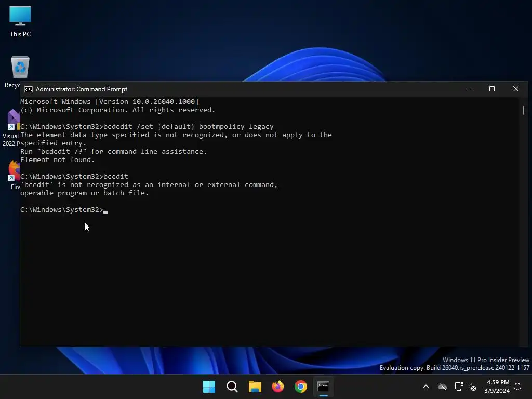Open the network status tray icon
The height and width of the screenshot is (399, 532).
pyautogui.click(x=459, y=387)
